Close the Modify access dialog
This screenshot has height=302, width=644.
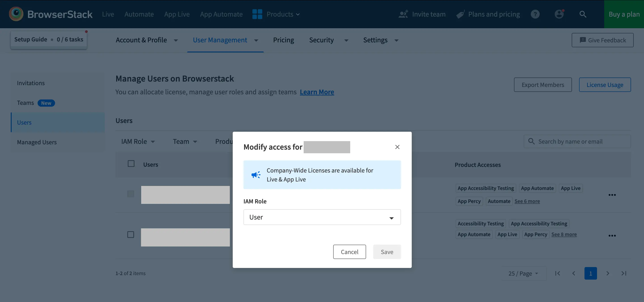[397, 147]
